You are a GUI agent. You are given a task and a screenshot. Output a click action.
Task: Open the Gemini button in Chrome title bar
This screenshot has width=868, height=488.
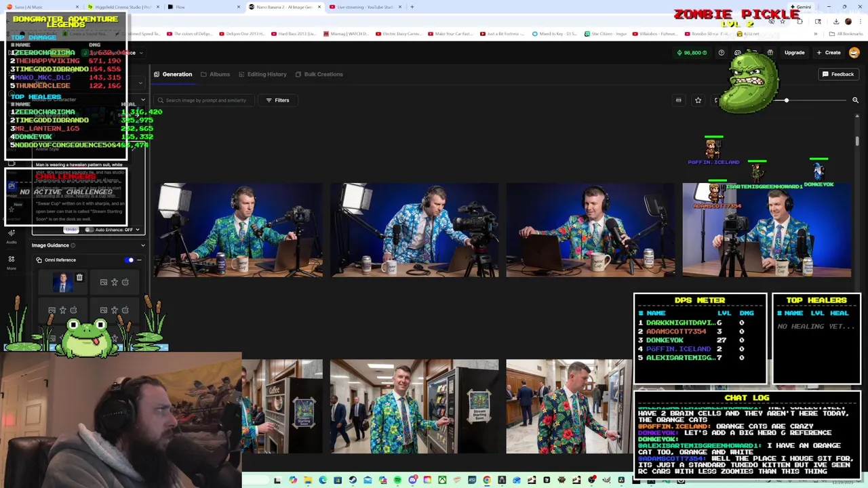pos(802,7)
